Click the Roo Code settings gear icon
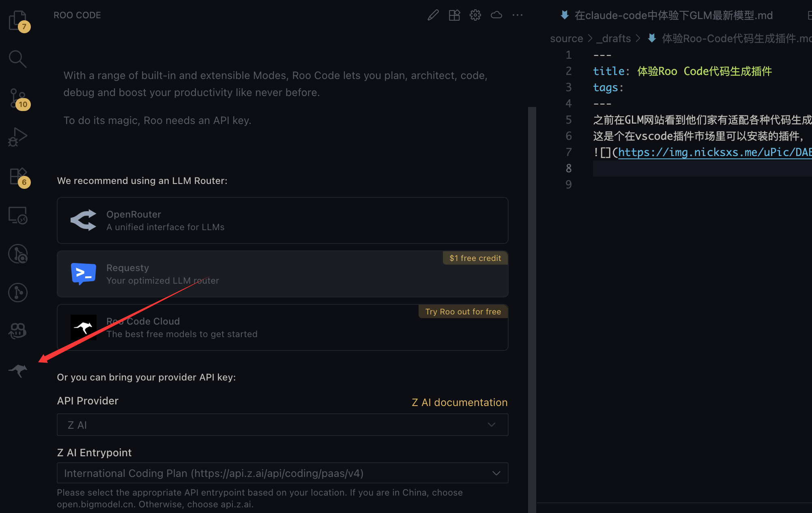Viewport: 812px width, 513px height. (x=475, y=15)
